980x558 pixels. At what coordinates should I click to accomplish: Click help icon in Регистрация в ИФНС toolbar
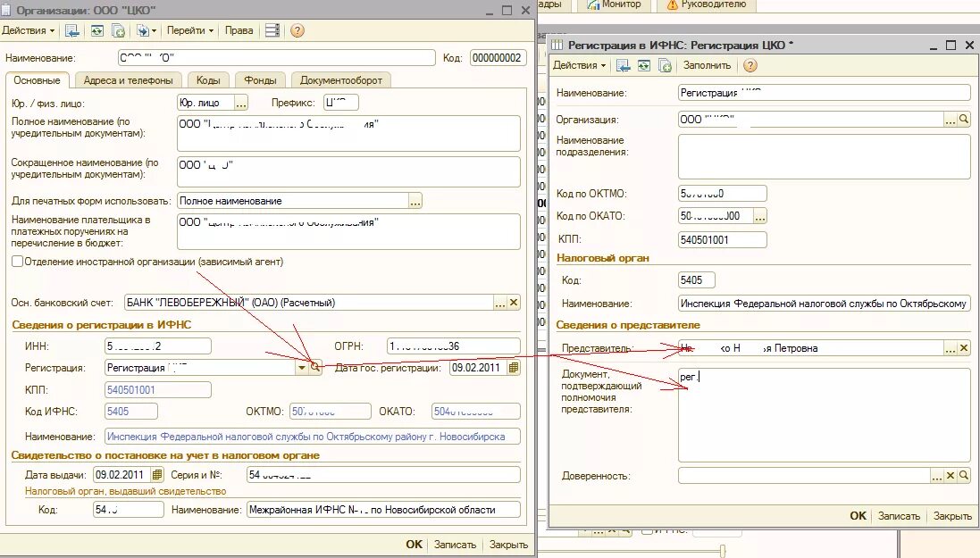pos(750,65)
